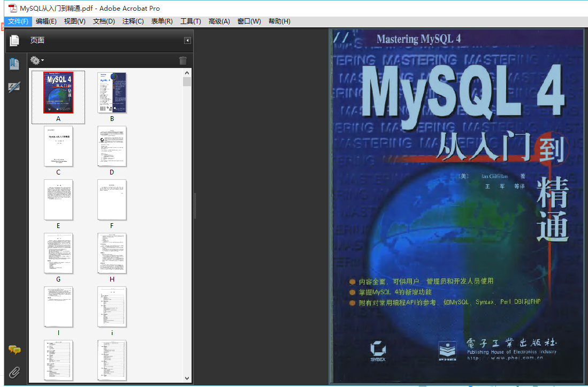
Task: Open the Bookmarks panel icon
Action: (14, 64)
